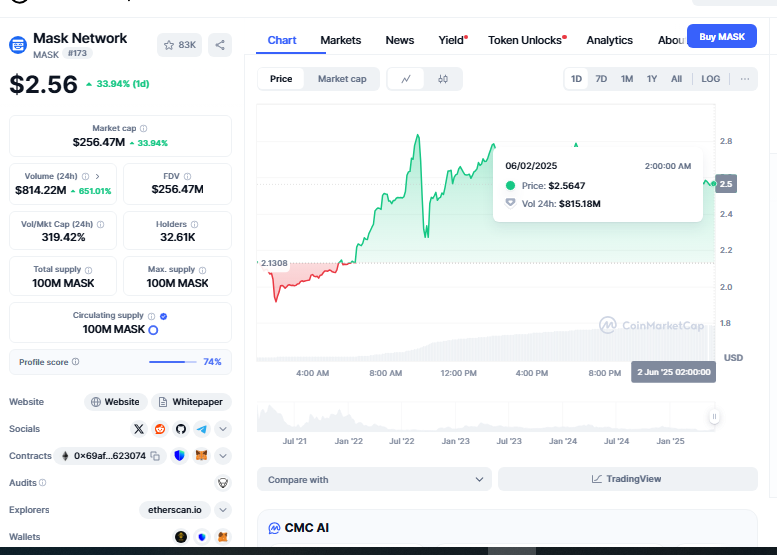Set chart range to 1Y
Image resolution: width=777 pixels, height=555 pixels.
click(x=652, y=79)
